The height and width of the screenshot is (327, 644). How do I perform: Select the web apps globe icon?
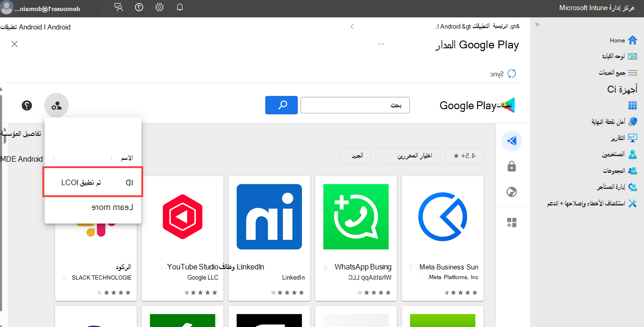[511, 192]
